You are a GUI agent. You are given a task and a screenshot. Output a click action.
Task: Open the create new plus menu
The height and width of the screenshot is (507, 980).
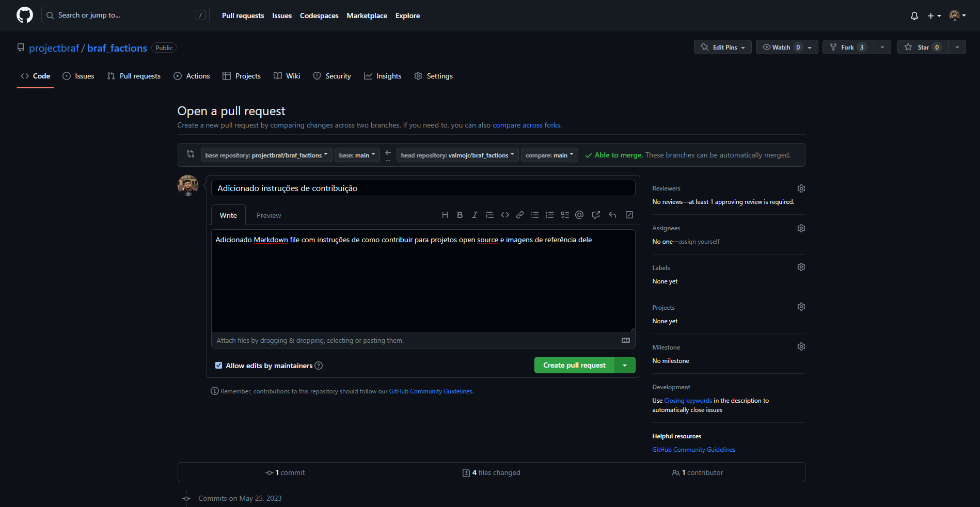[934, 16]
